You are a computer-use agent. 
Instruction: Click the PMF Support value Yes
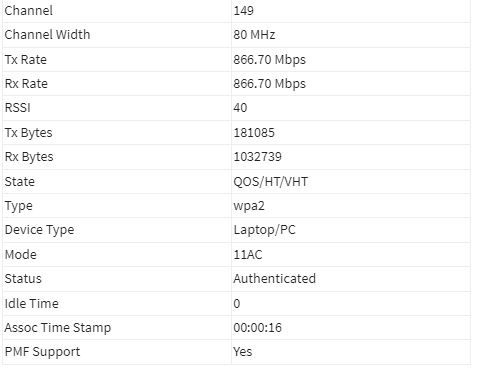(x=242, y=352)
